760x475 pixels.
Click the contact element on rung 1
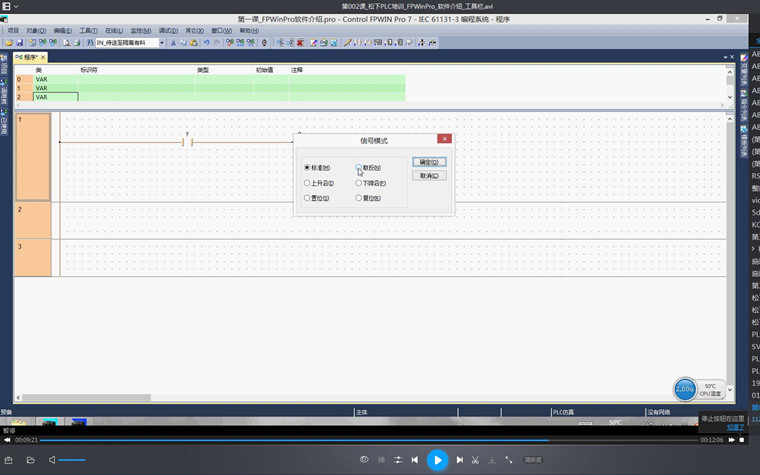pos(188,142)
